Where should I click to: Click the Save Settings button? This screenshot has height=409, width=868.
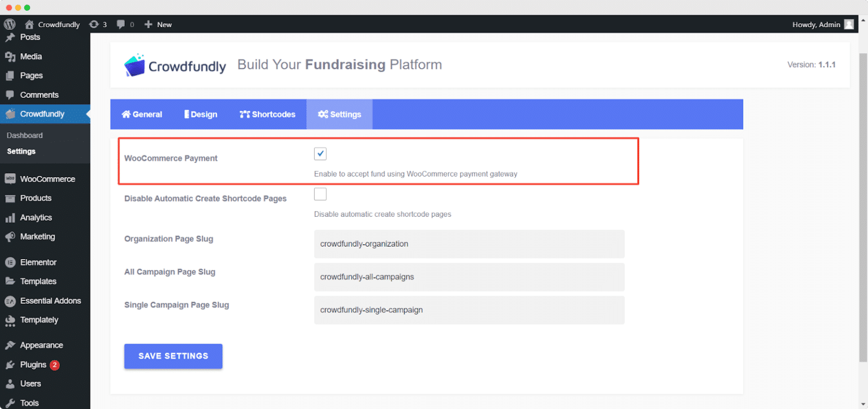pos(173,356)
